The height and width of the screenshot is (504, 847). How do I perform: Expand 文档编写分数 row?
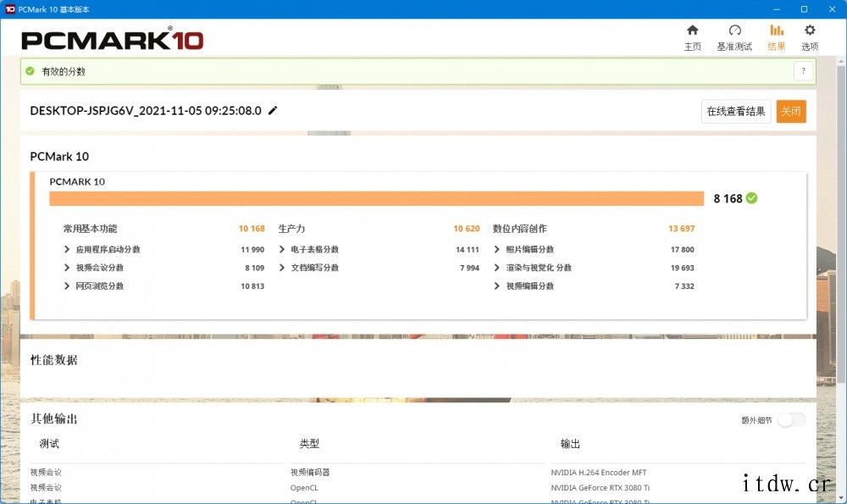(x=282, y=268)
